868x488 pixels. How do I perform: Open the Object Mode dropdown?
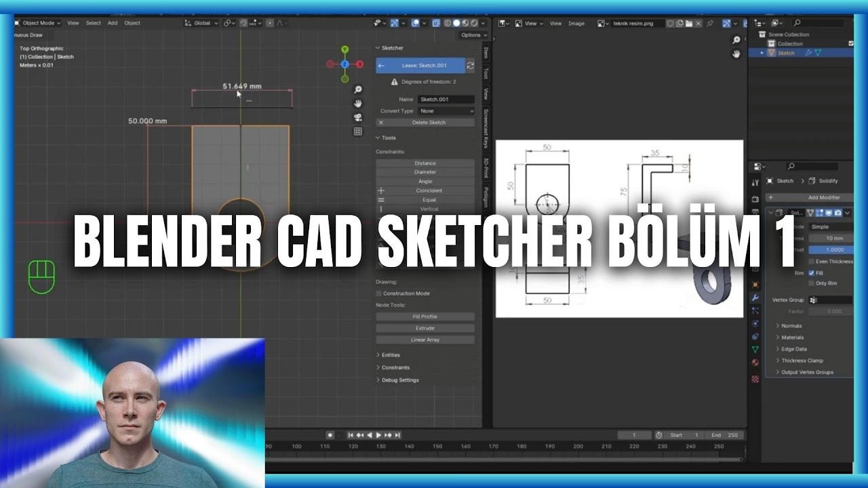pyautogui.click(x=38, y=23)
